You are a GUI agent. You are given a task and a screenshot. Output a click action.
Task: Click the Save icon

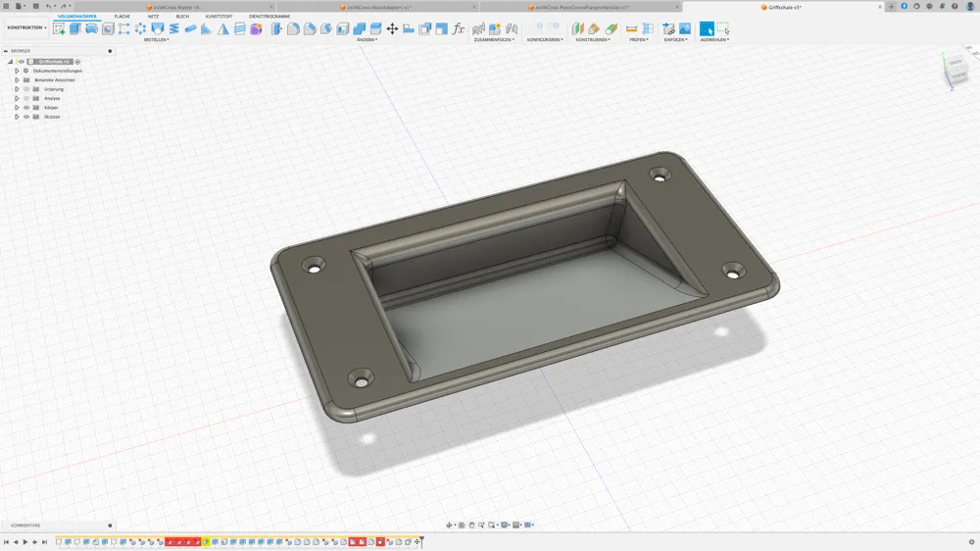click(35, 6)
